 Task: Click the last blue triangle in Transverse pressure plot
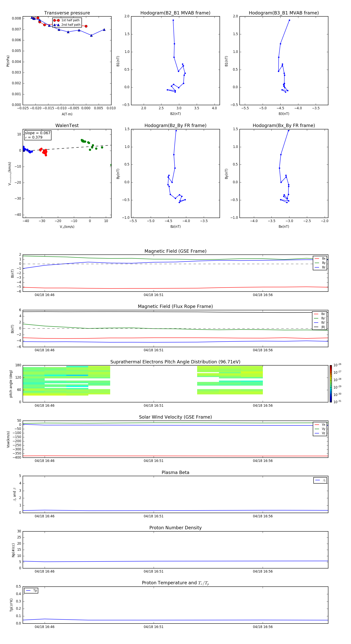[104, 29]
